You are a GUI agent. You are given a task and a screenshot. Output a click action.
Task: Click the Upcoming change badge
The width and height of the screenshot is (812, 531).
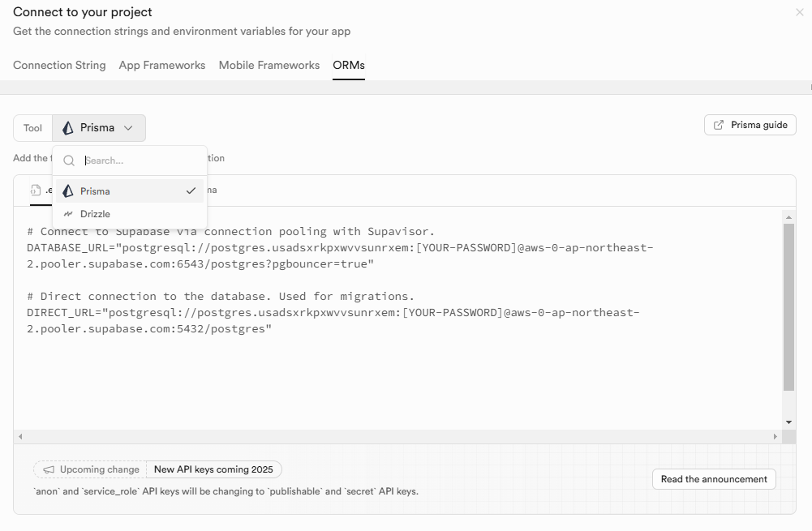pos(90,469)
